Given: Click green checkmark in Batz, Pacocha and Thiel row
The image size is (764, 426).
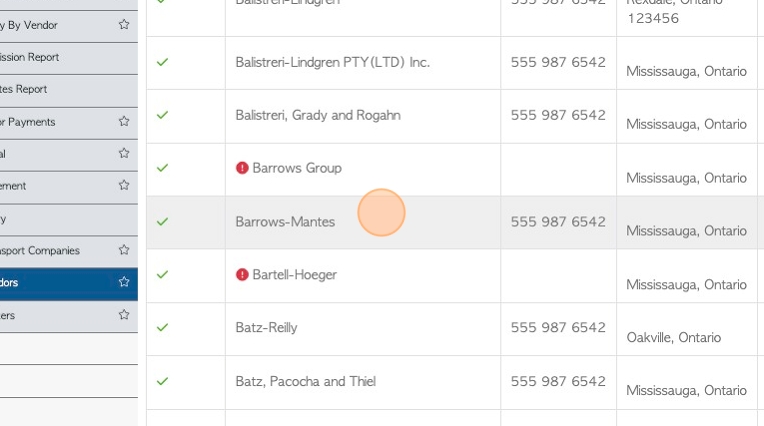Looking at the screenshot, I should (x=162, y=381).
